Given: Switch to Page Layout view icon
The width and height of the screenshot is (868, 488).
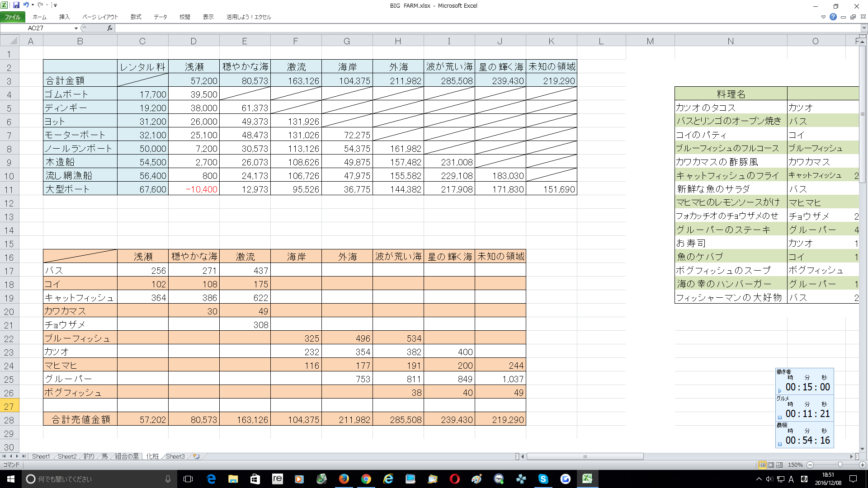Looking at the screenshot, I should click(771, 465).
